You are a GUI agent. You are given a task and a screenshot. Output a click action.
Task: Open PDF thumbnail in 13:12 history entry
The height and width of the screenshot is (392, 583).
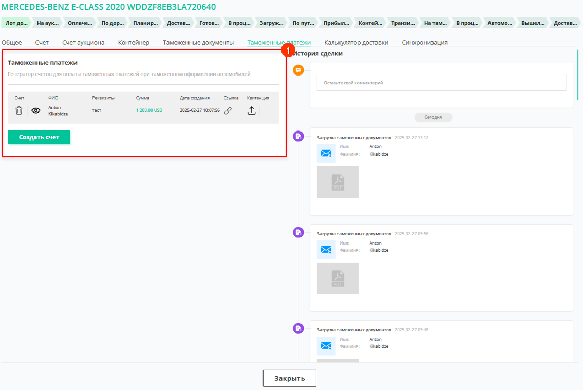337,182
